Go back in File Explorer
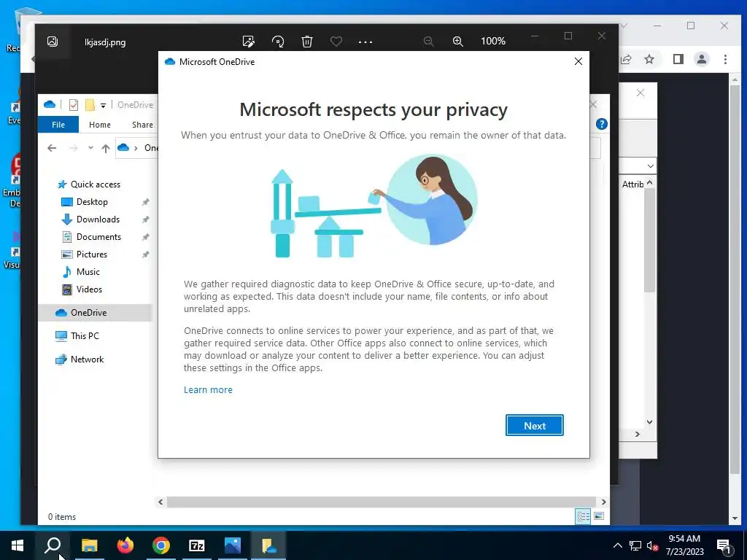This screenshot has width=747, height=560. (52, 148)
